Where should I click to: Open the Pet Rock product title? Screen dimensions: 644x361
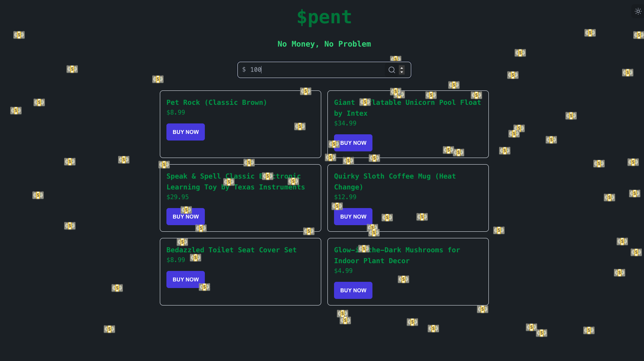(x=216, y=102)
